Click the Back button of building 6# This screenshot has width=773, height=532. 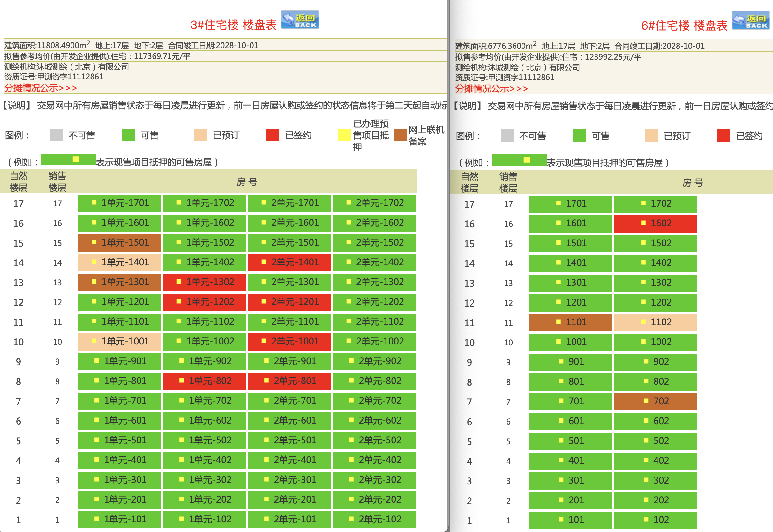(x=750, y=20)
